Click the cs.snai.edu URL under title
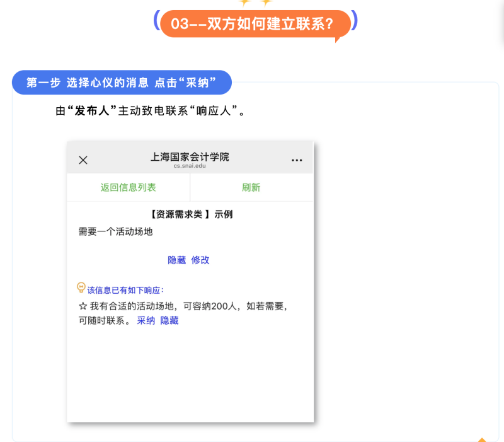 click(190, 166)
